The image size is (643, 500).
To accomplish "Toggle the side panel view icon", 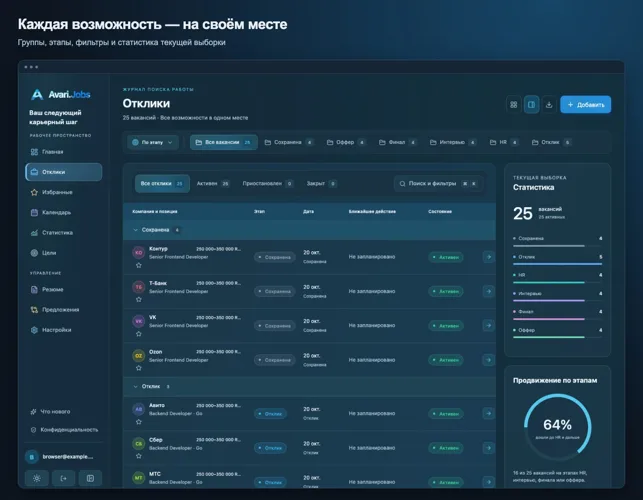I will pos(531,105).
